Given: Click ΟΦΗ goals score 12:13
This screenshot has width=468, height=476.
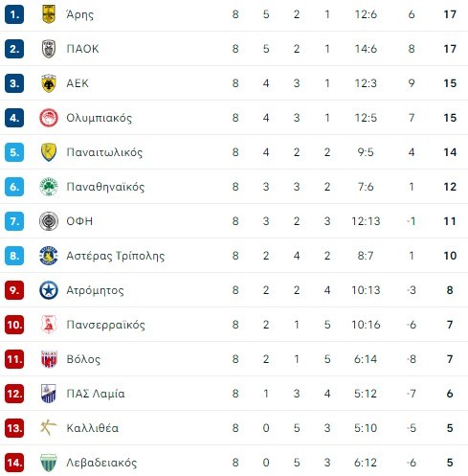Looking at the screenshot, I should pyautogui.click(x=366, y=221).
